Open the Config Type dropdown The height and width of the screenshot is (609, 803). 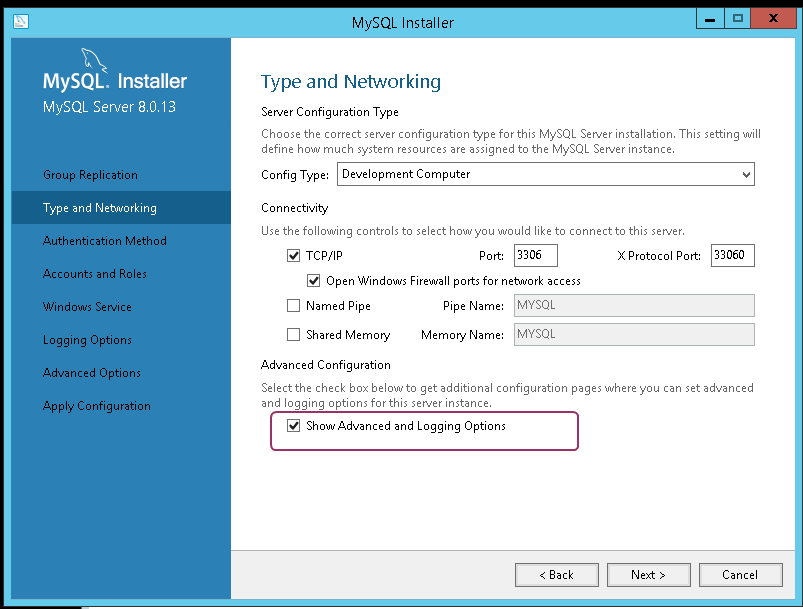(x=545, y=174)
